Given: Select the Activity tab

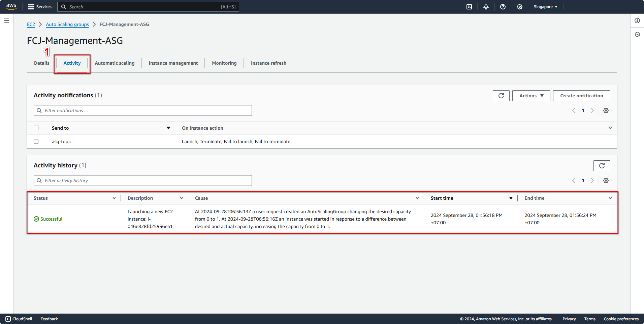Looking at the screenshot, I should 72,63.
